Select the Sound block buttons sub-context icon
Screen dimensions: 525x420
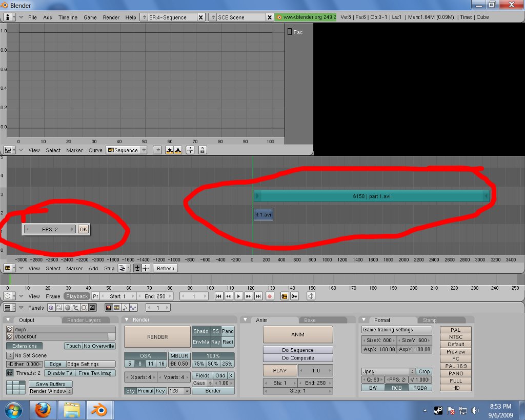tap(133, 308)
